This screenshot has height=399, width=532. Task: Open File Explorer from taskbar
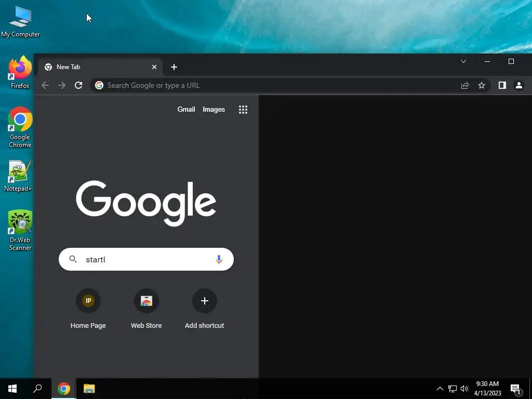click(x=89, y=389)
